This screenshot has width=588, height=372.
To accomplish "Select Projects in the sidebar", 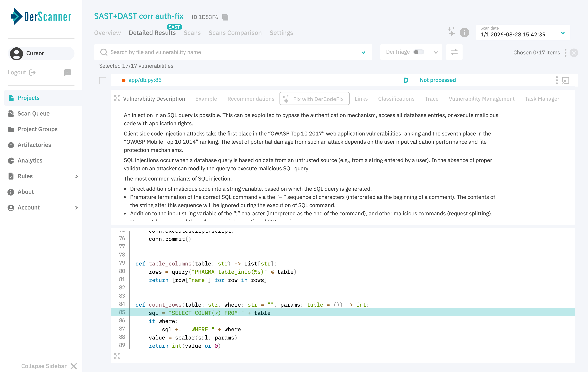I will coord(43,98).
